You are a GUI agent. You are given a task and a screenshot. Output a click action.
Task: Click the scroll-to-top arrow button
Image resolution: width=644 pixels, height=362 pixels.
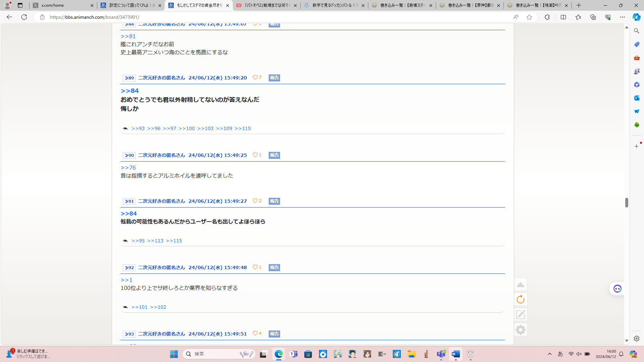[521, 285]
